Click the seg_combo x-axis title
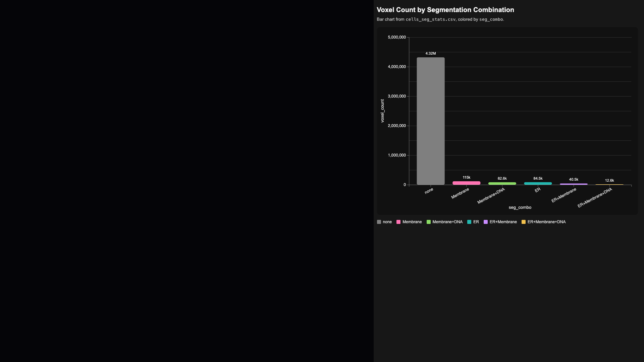Screen dimensions: 644x362 [520, 207]
